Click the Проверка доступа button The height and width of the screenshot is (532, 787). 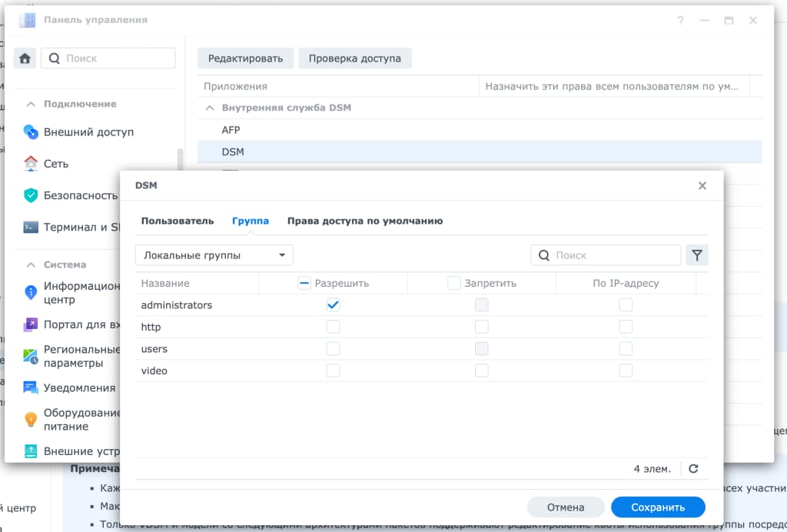pyautogui.click(x=355, y=58)
